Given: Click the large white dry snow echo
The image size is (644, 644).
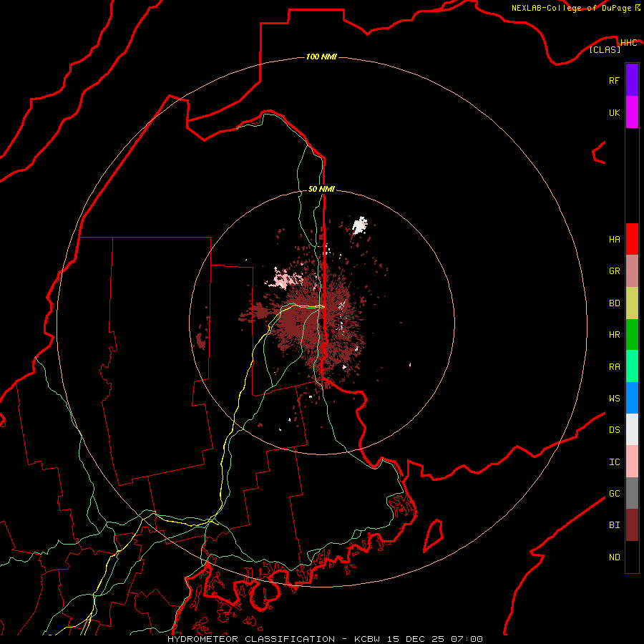Looking at the screenshot, I should (360, 225).
